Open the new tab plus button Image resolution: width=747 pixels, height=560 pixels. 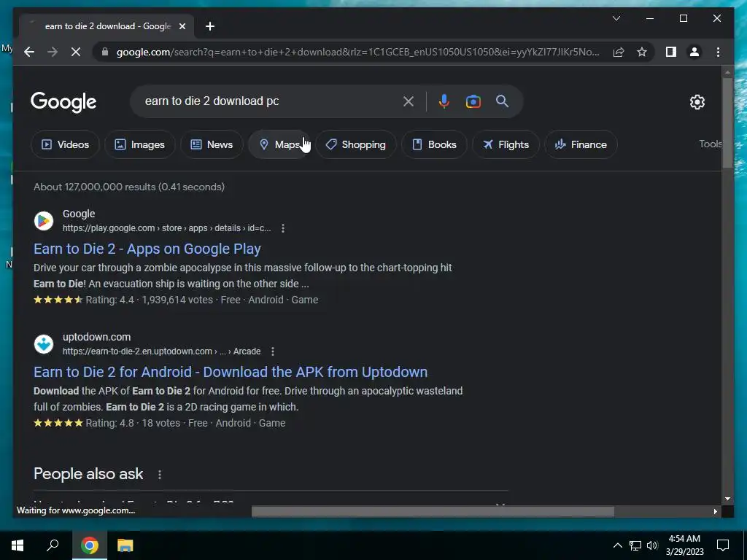(210, 26)
